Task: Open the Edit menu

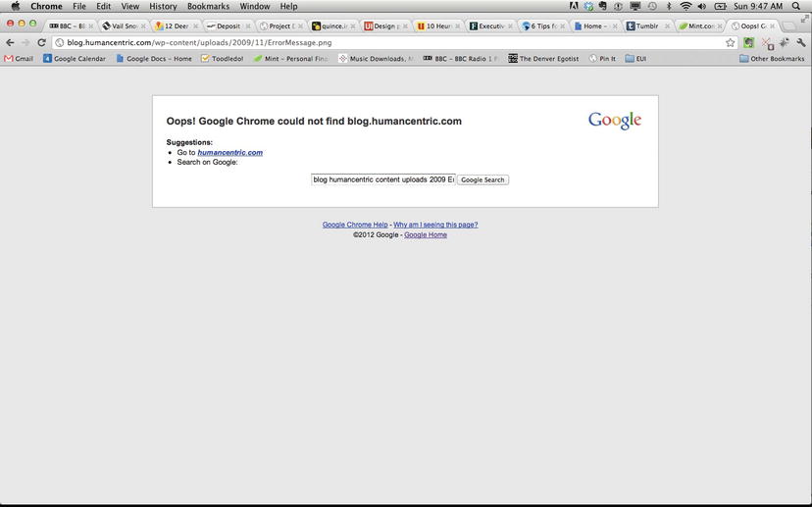Action: pos(104,6)
